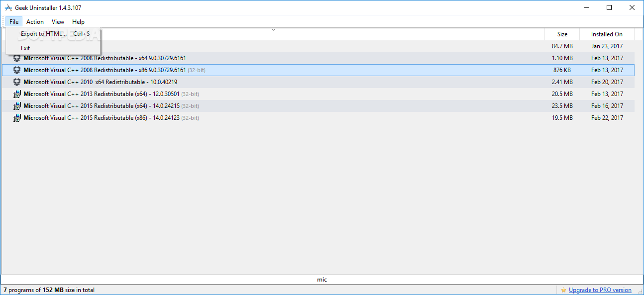Maximize the Geek Uninstaller window
The width and height of the screenshot is (644, 295).
point(609,7)
